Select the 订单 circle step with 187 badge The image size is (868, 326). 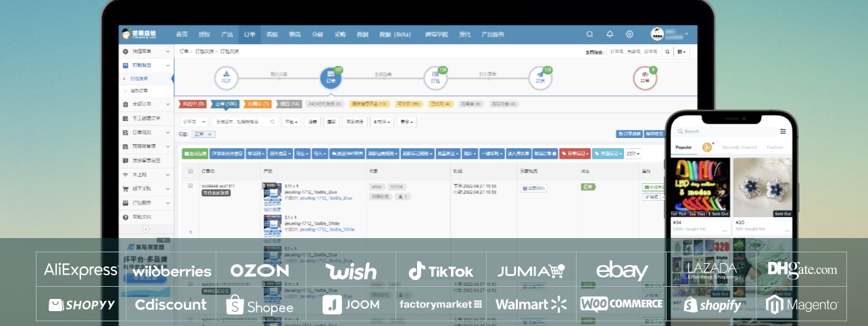click(331, 78)
